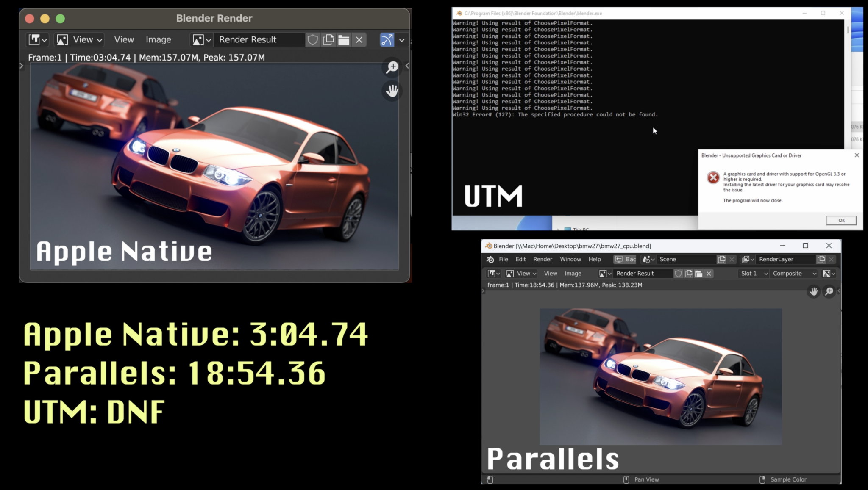
Task: Select the hand pan icon in Apple Native viewport
Action: coord(392,91)
